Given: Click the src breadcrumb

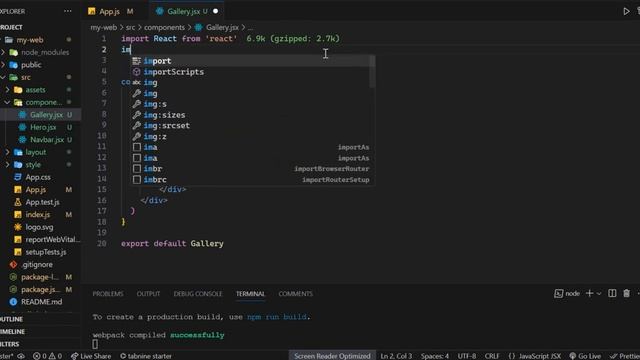Looking at the screenshot, I should coord(130,27).
